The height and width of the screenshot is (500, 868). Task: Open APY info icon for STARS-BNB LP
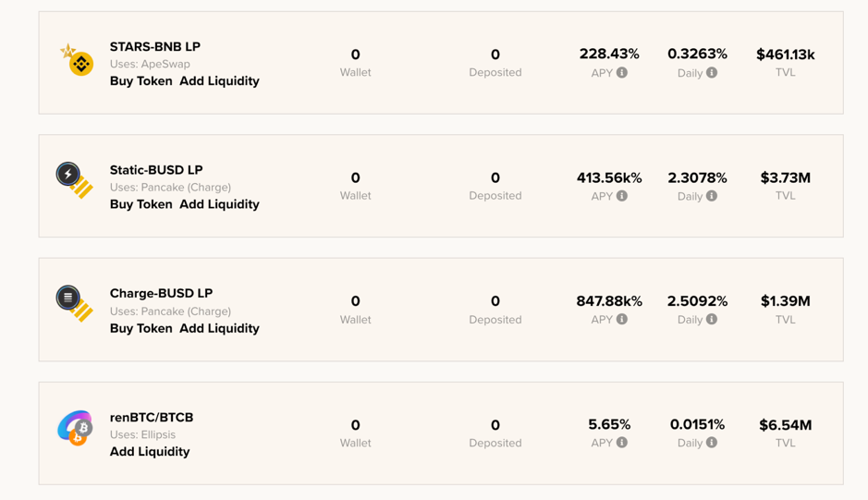coord(622,72)
